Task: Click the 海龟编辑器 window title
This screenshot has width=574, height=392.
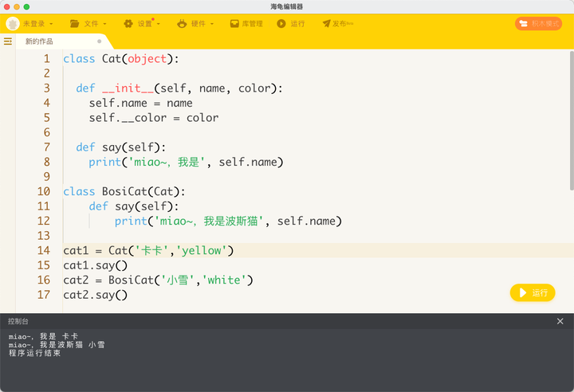Action: tap(287, 6)
